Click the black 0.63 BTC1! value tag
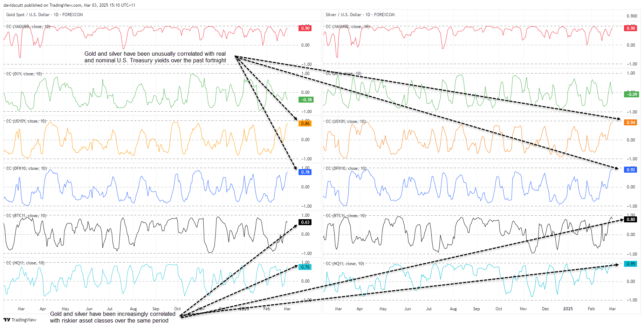 pyautogui.click(x=305, y=222)
